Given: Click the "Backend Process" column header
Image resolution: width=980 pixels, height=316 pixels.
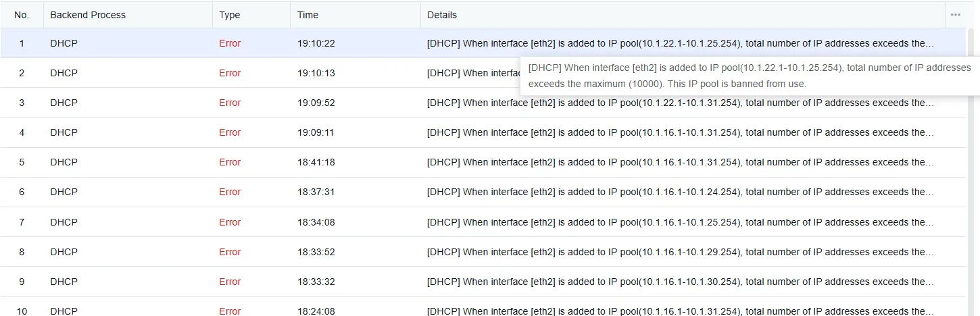Looking at the screenshot, I should [88, 15].
